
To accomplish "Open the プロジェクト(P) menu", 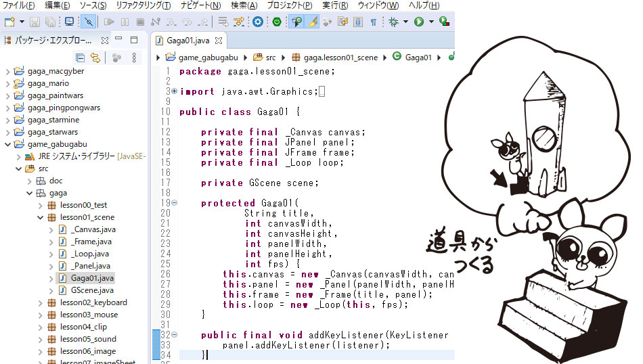I will 289,5.
